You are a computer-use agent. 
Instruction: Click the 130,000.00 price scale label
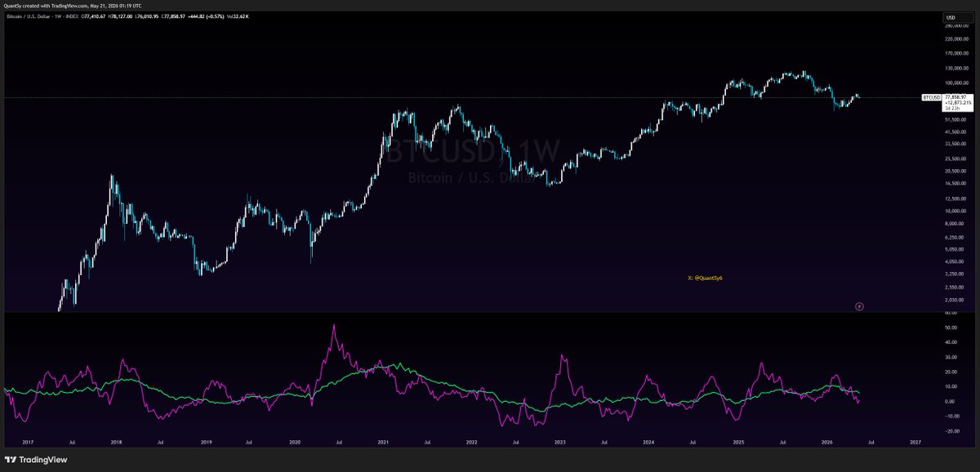(x=955, y=68)
